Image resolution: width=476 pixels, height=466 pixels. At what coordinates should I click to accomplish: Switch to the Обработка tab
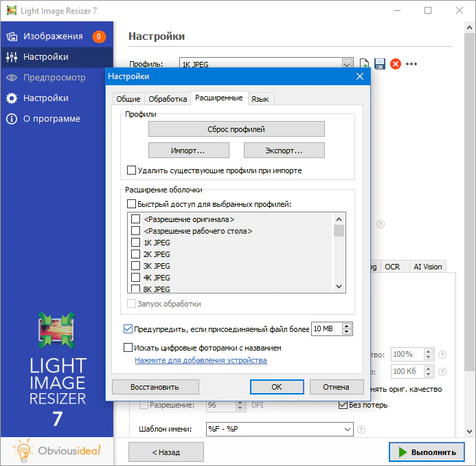tap(168, 99)
